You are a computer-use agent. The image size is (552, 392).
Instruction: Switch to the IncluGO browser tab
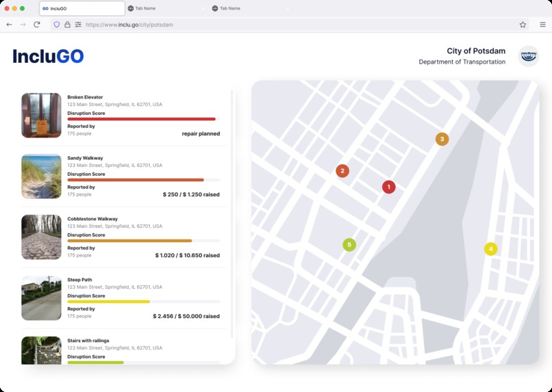[82, 8]
